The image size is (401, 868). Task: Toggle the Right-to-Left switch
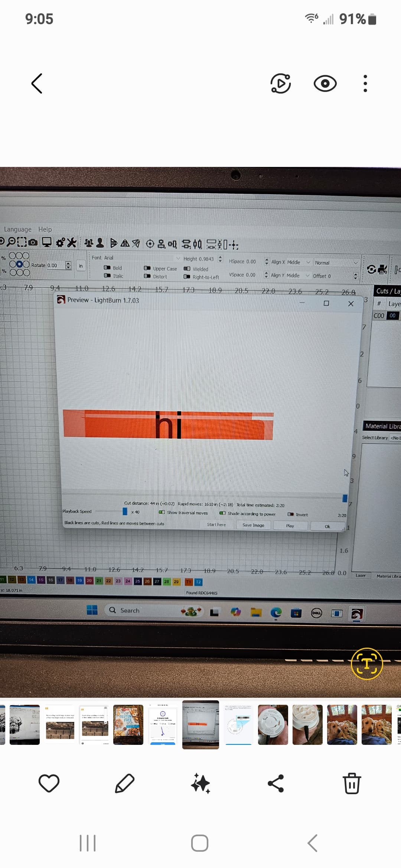[187, 277]
